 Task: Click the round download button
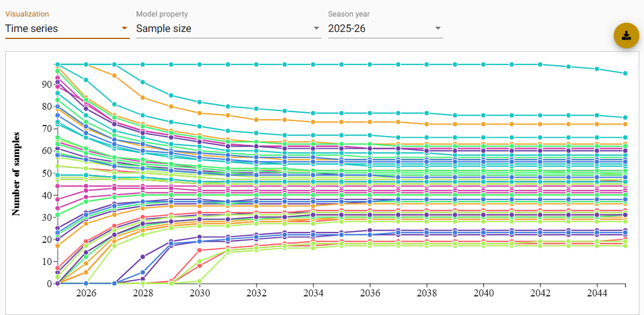(626, 35)
